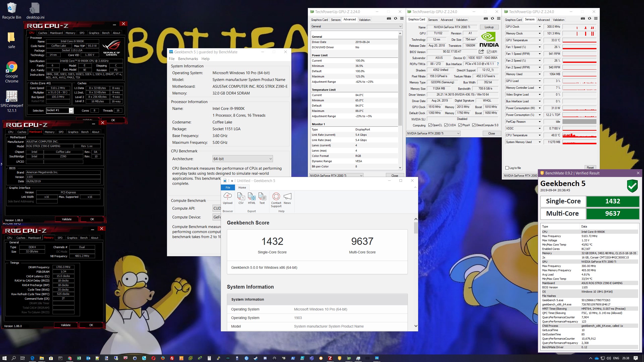Click the CPU Temperature sensor graph
Viewport: 644px width, 362px height.
click(x=579, y=135)
